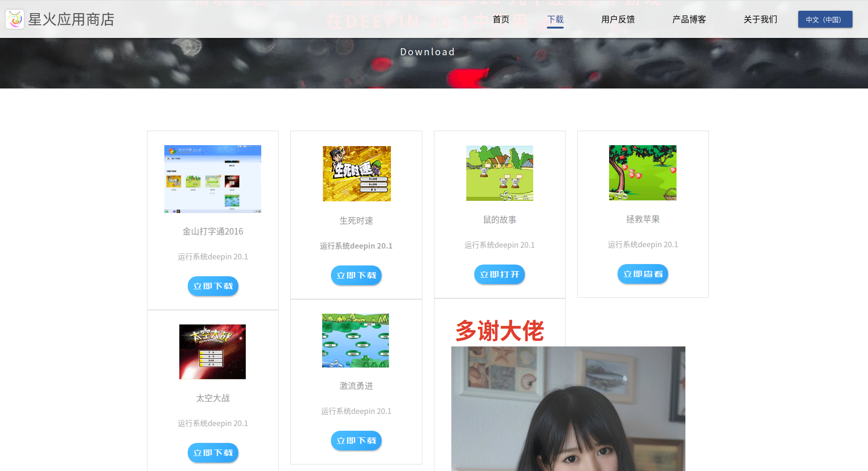Go to 用户反馈 page
This screenshot has height=471, width=868.
point(618,19)
